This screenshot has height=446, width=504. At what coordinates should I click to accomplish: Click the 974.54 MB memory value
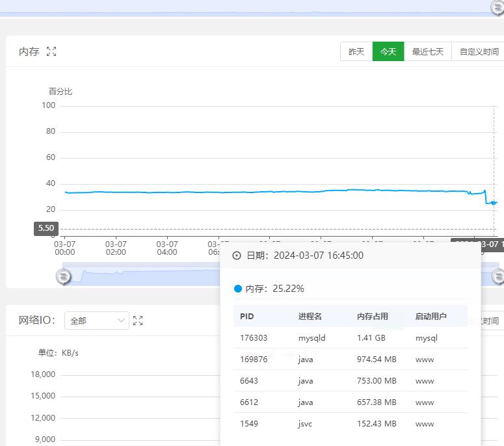pyautogui.click(x=377, y=360)
